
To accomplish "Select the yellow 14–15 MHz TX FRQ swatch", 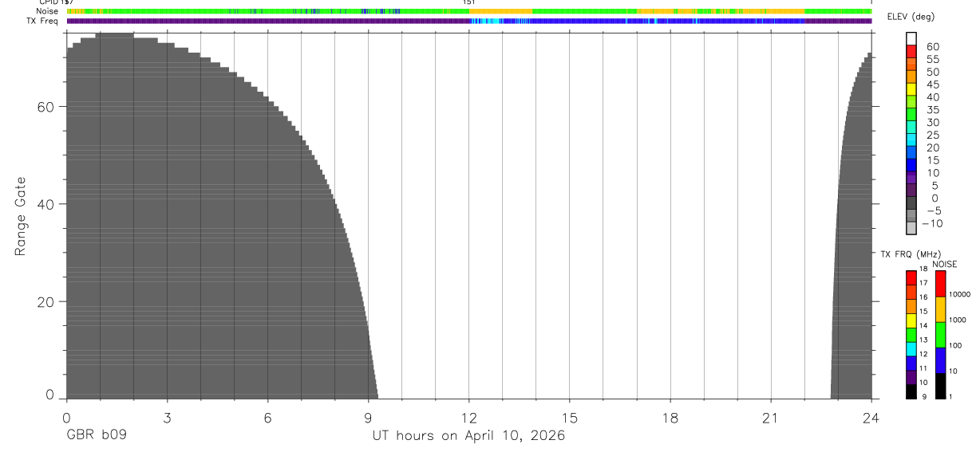I will pyautogui.click(x=911, y=320).
